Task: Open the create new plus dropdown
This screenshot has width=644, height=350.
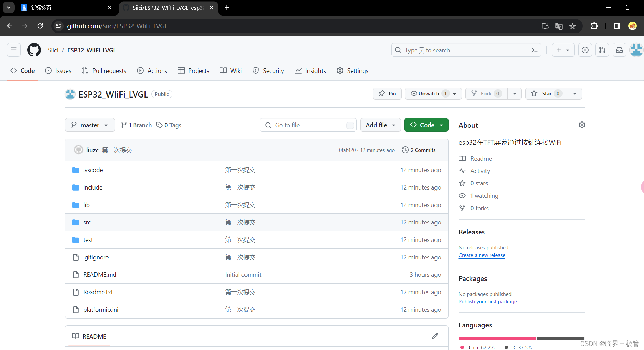Action: coord(563,50)
